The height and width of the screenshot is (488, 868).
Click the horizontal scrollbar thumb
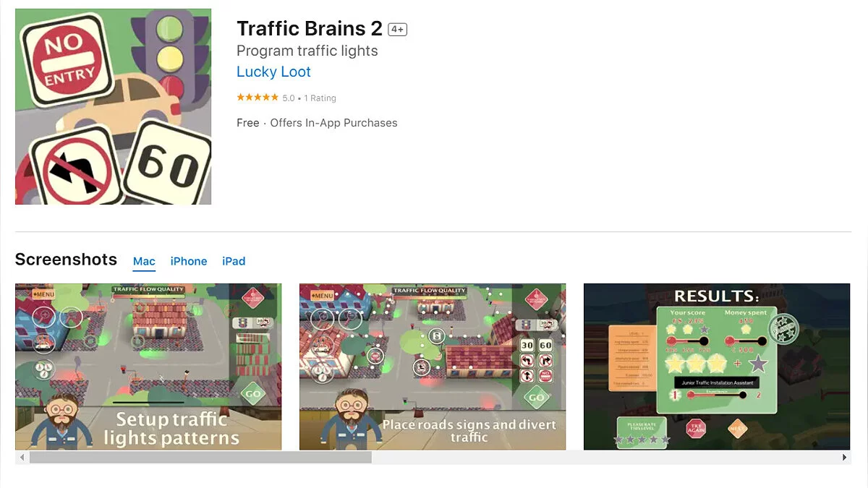coord(200,458)
